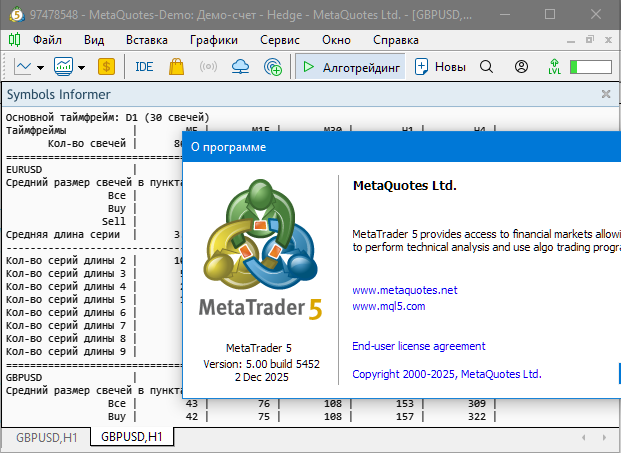Click the value 157 in the table

405,417
